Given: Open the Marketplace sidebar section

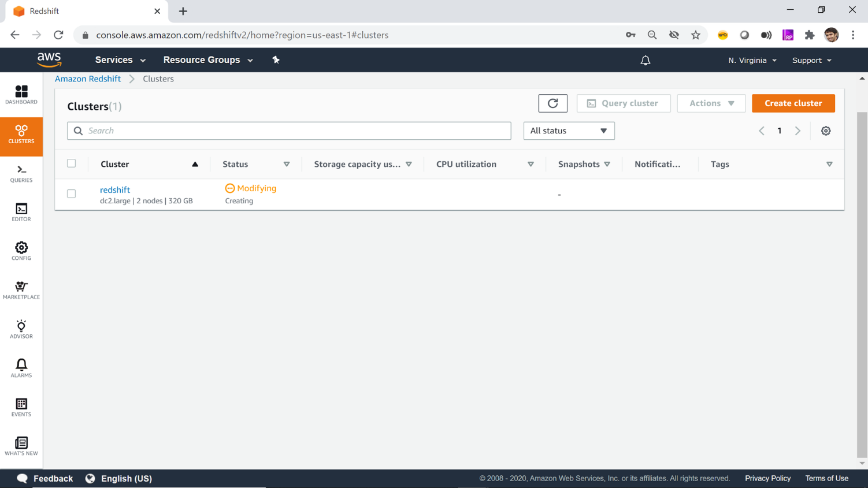Looking at the screenshot, I should [x=21, y=290].
